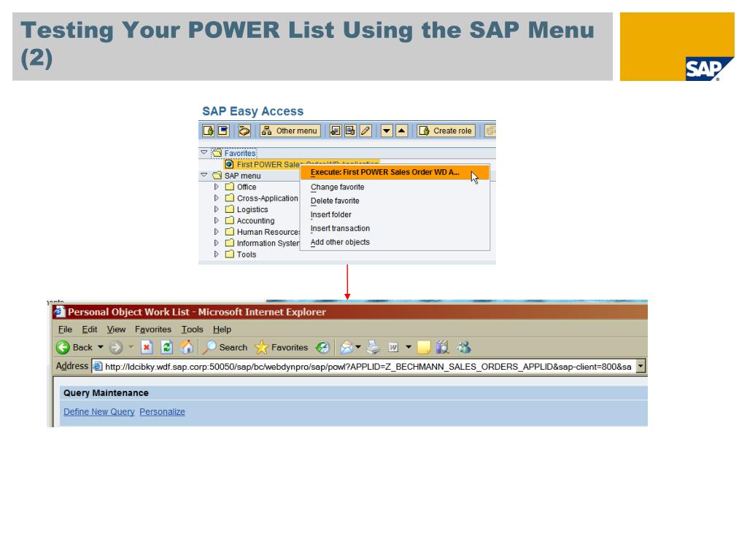747x560 pixels.
Task: Click the Mail envelope icon in IE toolbar
Action: 347,348
